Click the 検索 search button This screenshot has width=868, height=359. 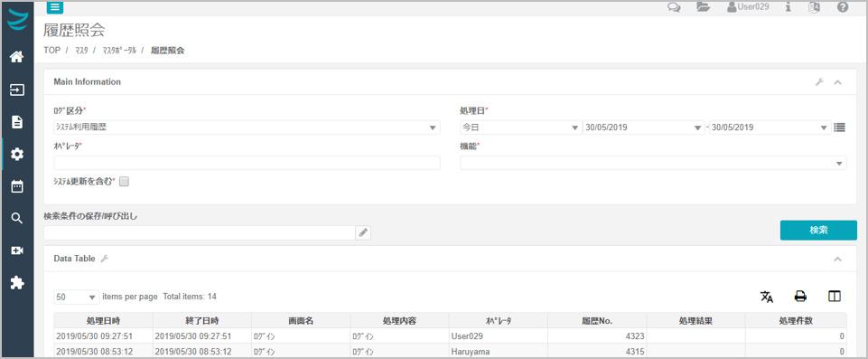click(818, 230)
